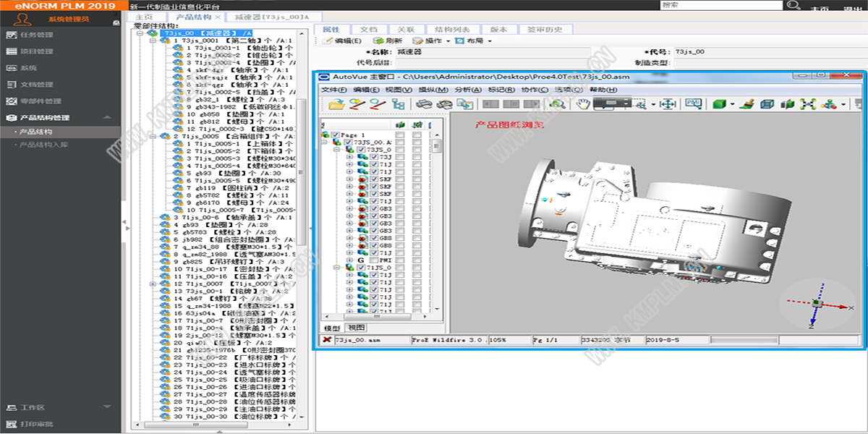The height and width of the screenshot is (434, 868).
Task: Click the user avatar icon in eNORM sidebar
Action: click(x=22, y=19)
